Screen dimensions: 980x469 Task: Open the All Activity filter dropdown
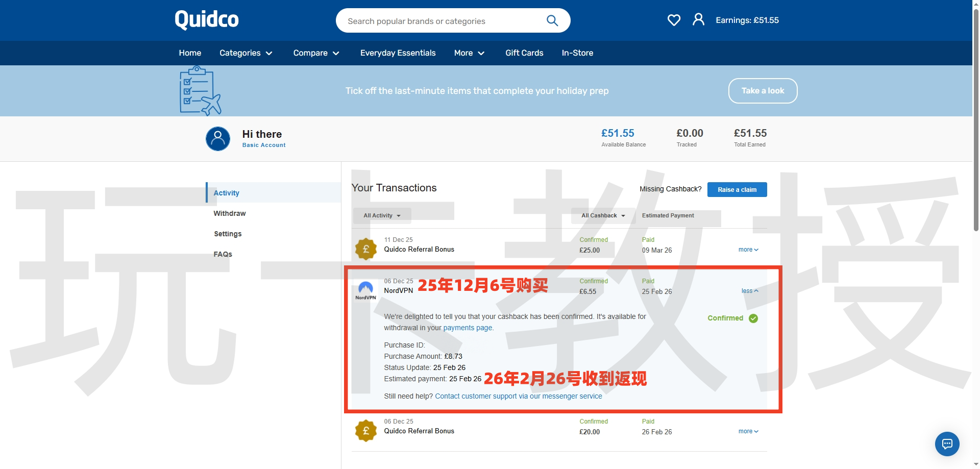click(381, 215)
